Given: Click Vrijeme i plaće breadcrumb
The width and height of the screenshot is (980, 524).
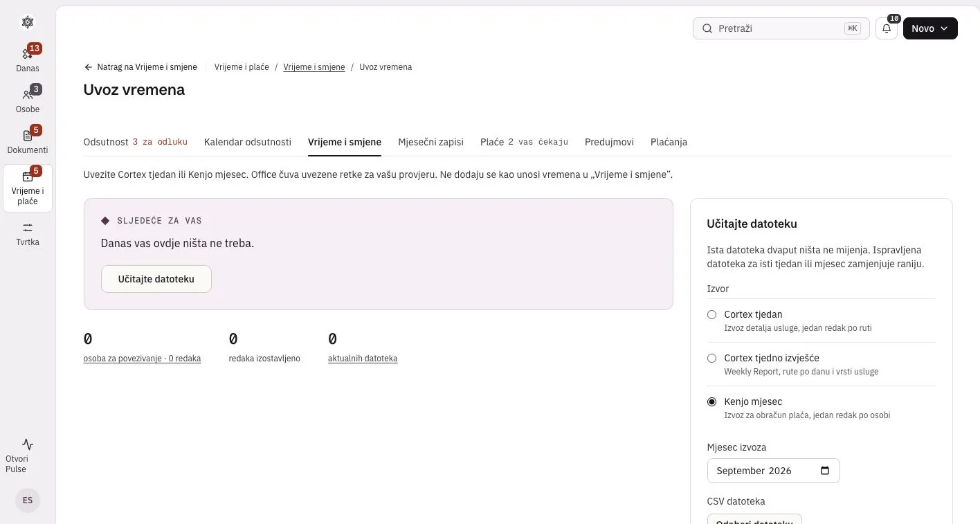Looking at the screenshot, I should click(242, 67).
